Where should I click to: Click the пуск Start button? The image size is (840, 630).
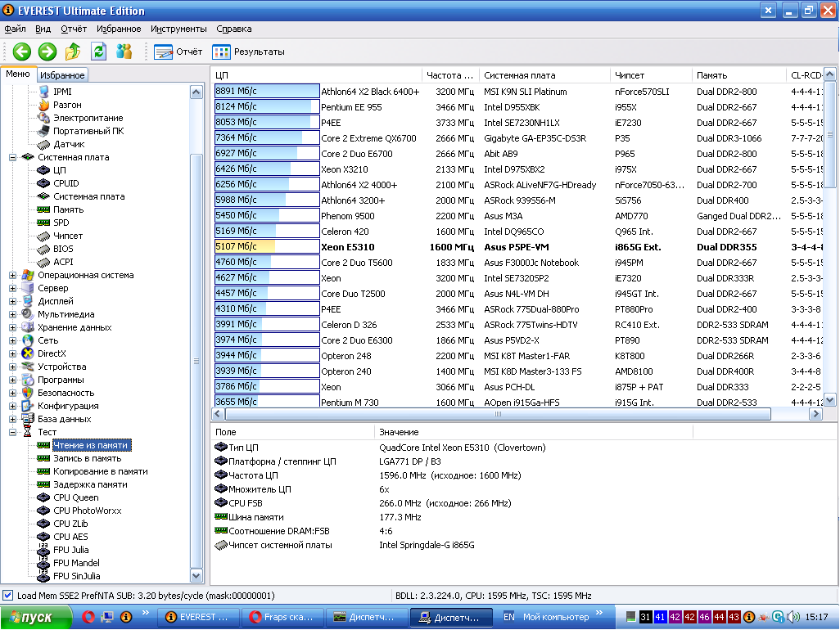36,617
